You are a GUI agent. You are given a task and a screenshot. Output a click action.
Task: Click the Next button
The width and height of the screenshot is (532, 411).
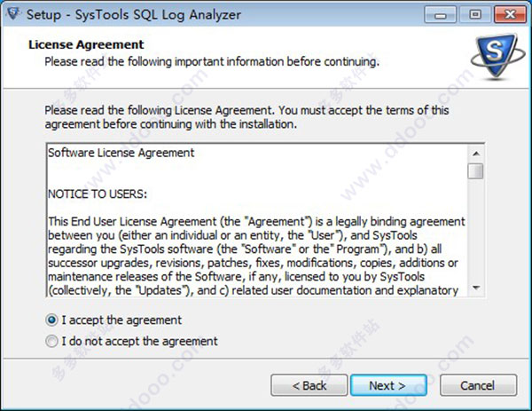click(x=388, y=385)
